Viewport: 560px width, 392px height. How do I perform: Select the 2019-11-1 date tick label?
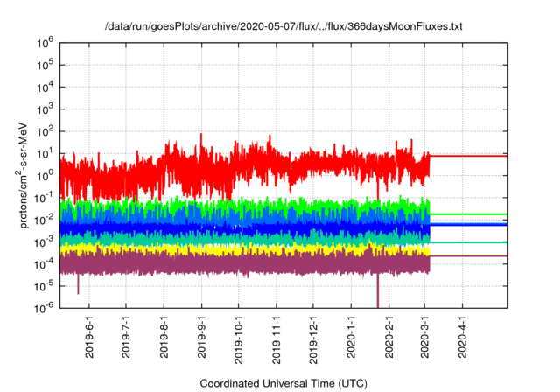click(276, 335)
